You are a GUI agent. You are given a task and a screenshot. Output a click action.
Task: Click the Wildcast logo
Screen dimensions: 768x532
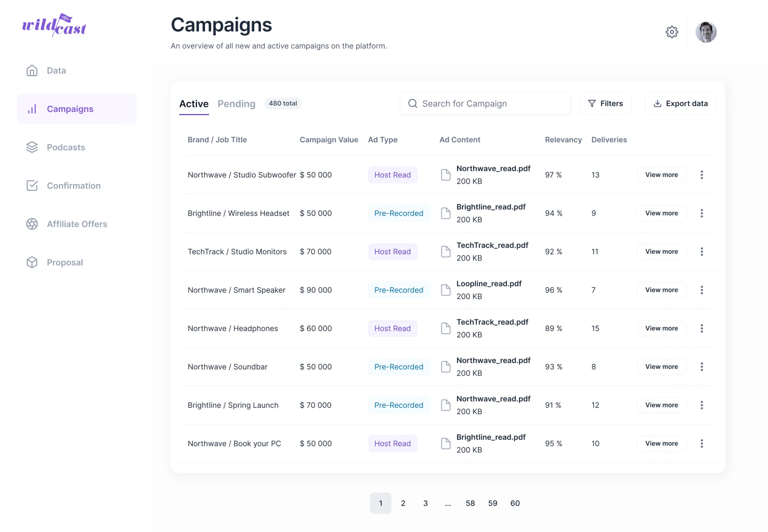pos(54,25)
